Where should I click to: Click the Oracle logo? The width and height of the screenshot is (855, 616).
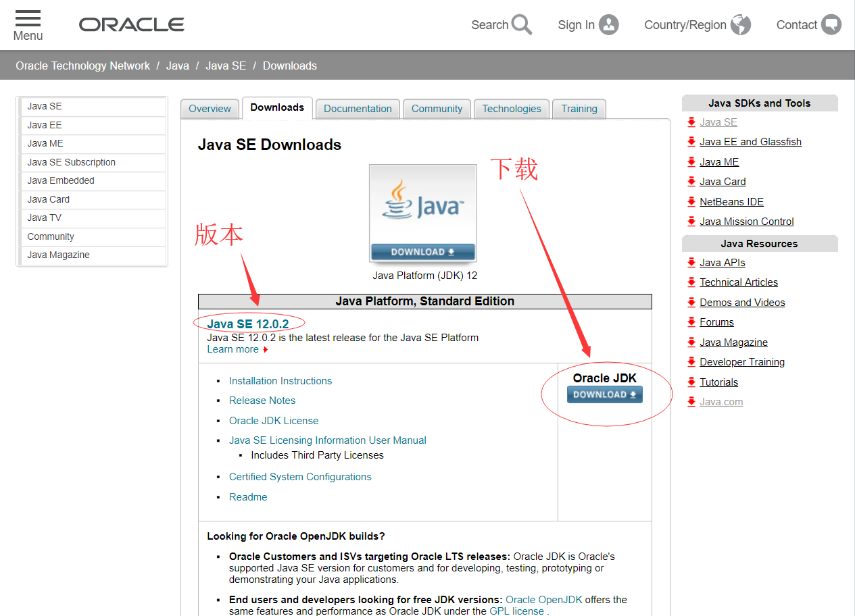click(132, 25)
